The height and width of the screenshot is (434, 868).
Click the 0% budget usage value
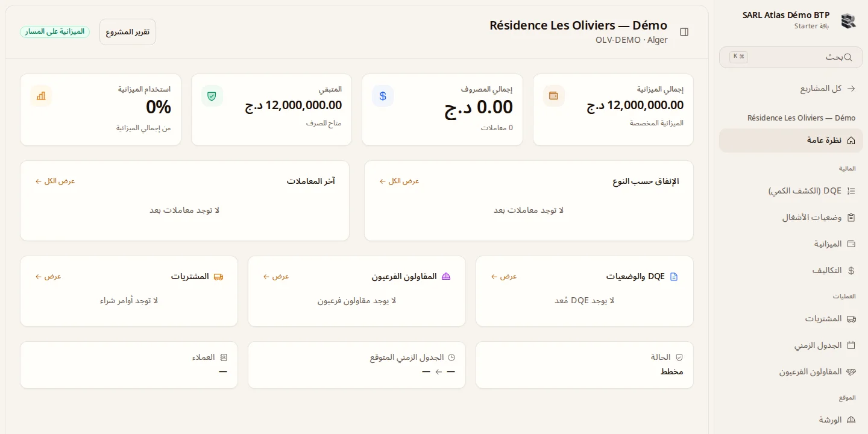(159, 107)
